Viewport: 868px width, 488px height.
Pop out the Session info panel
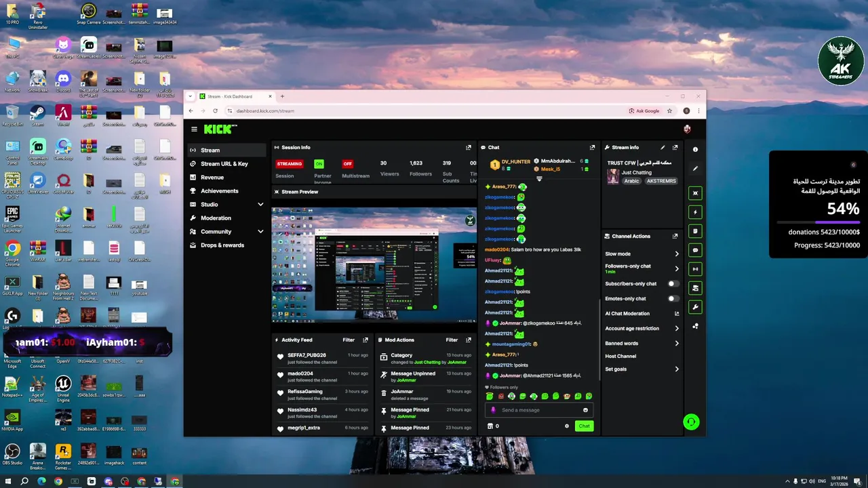(x=468, y=147)
